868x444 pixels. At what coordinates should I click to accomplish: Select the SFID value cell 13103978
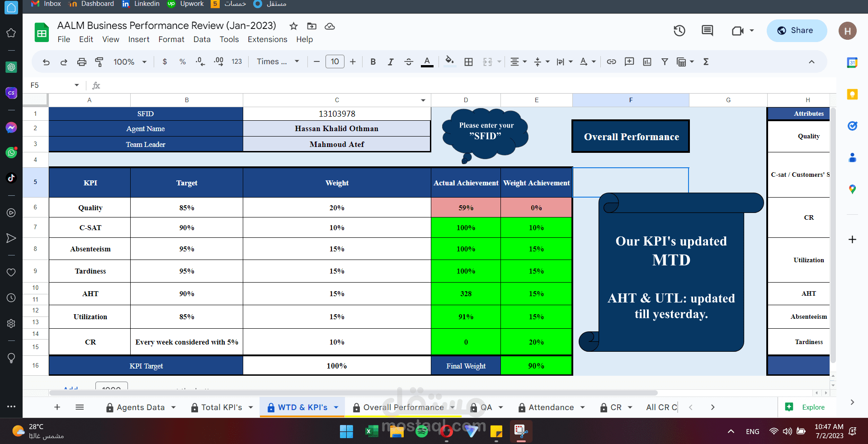[x=337, y=113]
